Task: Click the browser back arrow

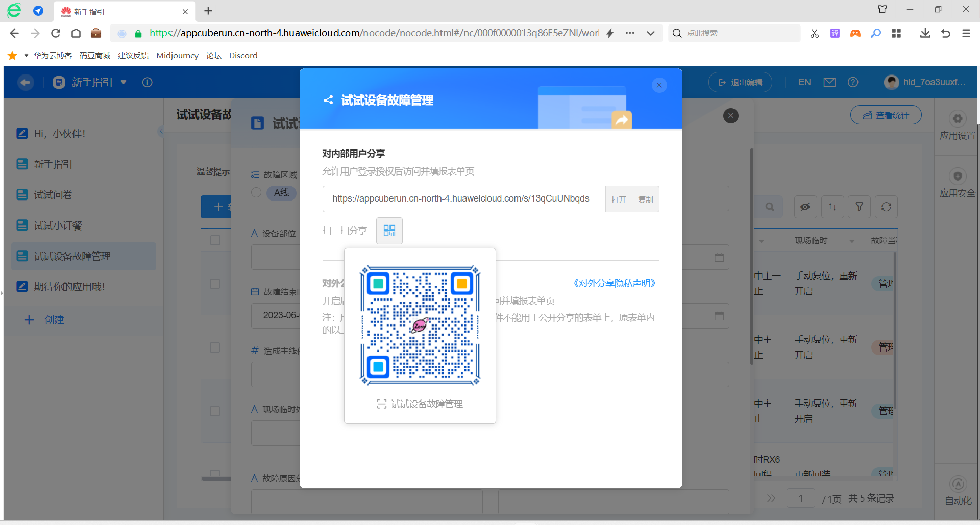Action: (x=14, y=33)
